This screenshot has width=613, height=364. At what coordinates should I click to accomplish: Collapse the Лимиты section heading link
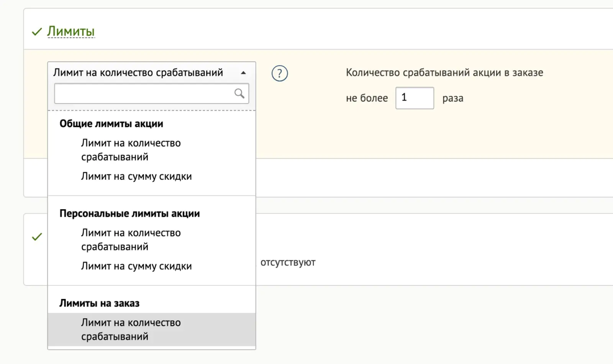click(71, 31)
